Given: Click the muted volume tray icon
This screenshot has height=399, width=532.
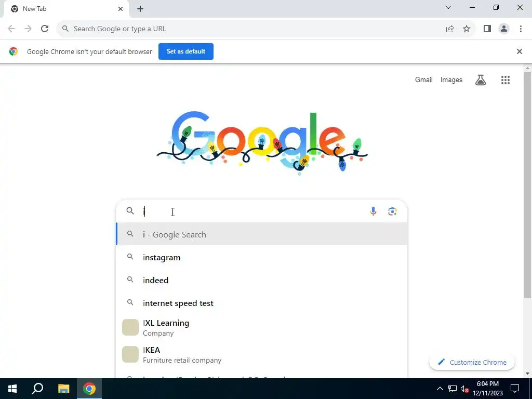Looking at the screenshot, I should pyautogui.click(x=464, y=389).
